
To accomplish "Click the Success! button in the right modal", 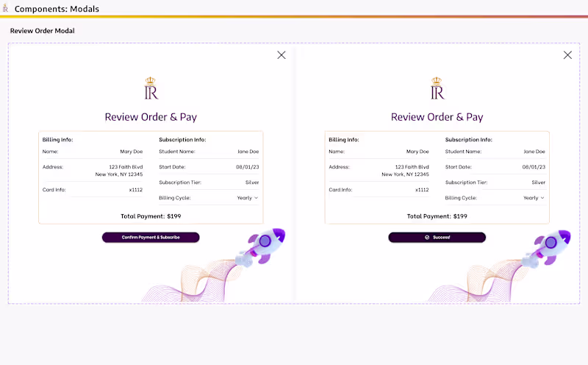I will pyautogui.click(x=437, y=238).
